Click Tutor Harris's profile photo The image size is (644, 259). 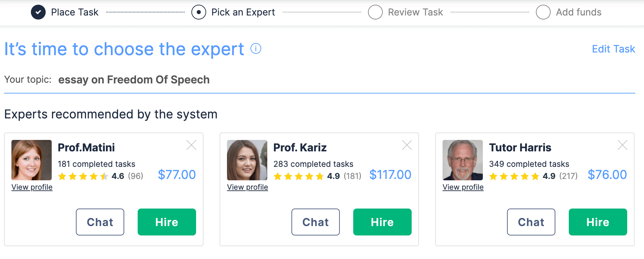pyautogui.click(x=463, y=160)
